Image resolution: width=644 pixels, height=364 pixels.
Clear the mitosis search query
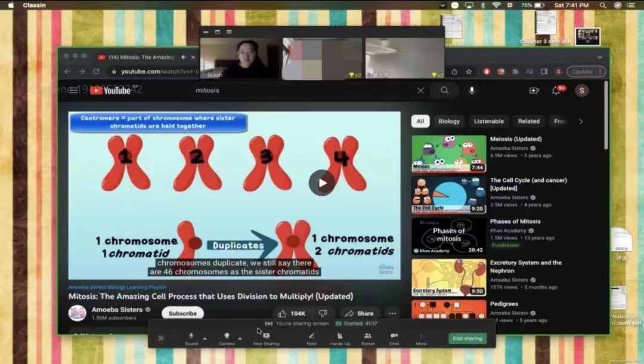[x=420, y=90]
